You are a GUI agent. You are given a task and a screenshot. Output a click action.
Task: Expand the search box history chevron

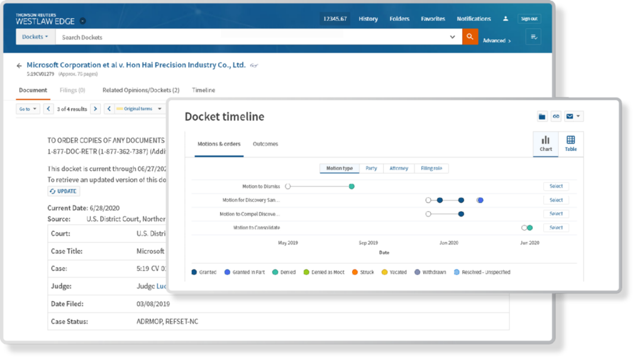452,37
